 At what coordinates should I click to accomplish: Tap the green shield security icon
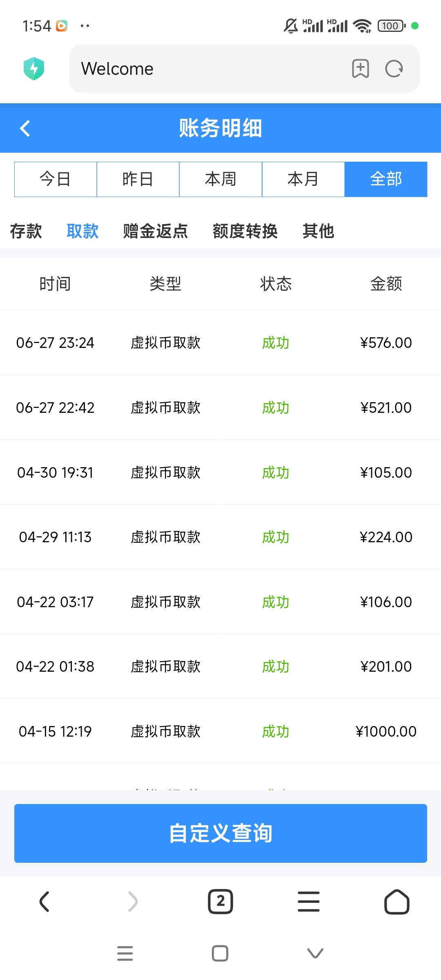click(x=34, y=69)
